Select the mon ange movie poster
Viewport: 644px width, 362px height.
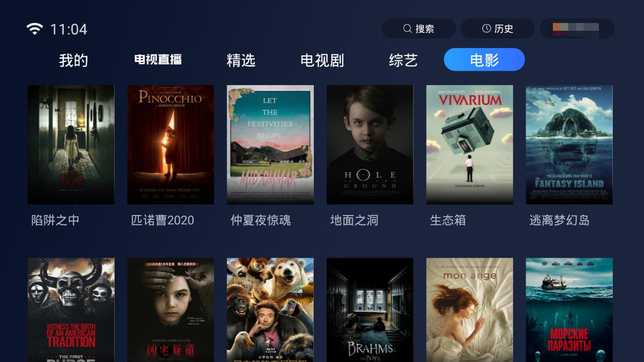coord(470,310)
